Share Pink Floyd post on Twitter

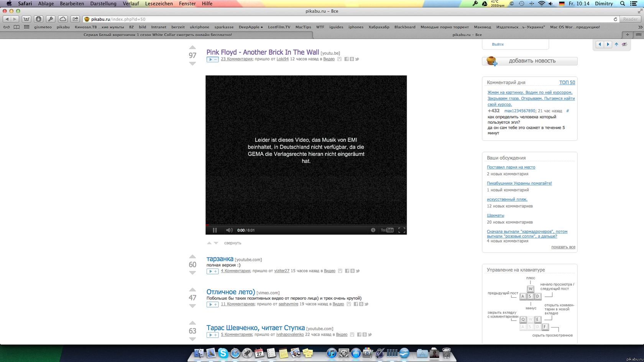[x=357, y=59]
